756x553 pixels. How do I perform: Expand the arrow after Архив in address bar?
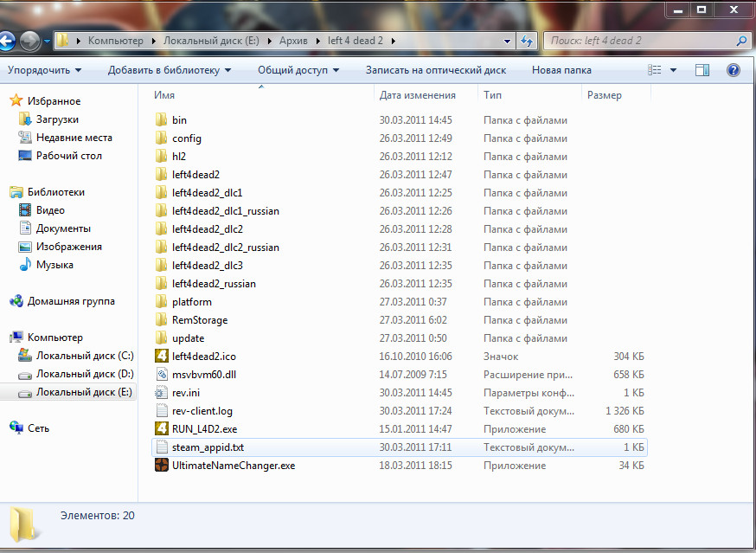[x=318, y=41]
